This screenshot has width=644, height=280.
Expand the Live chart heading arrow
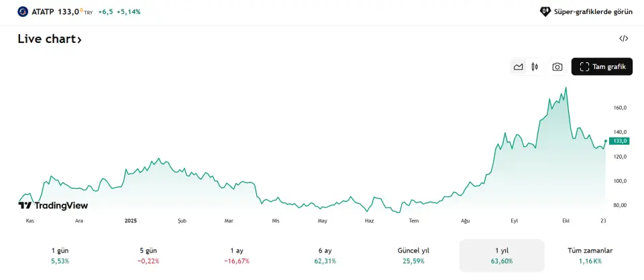[80, 40]
